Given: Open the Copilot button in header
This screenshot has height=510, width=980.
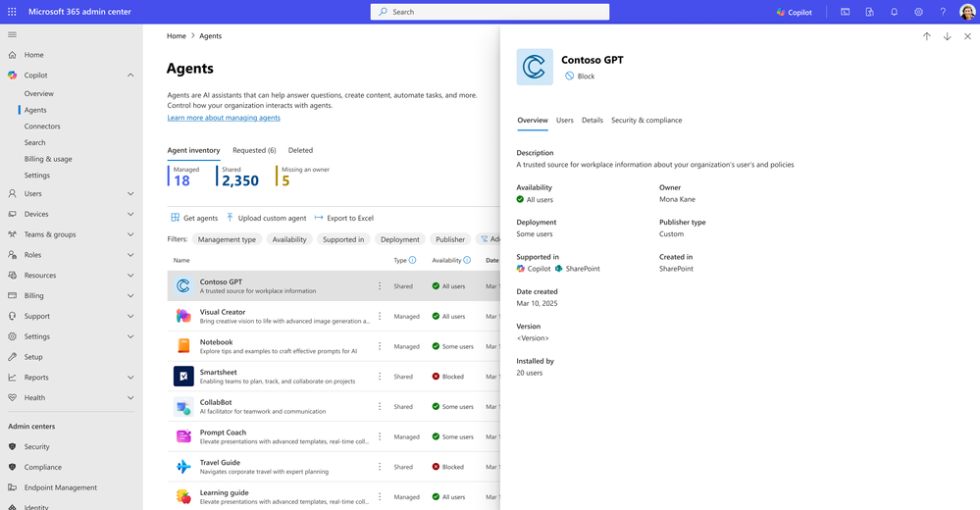Looking at the screenshot, I should coord(794,12).
